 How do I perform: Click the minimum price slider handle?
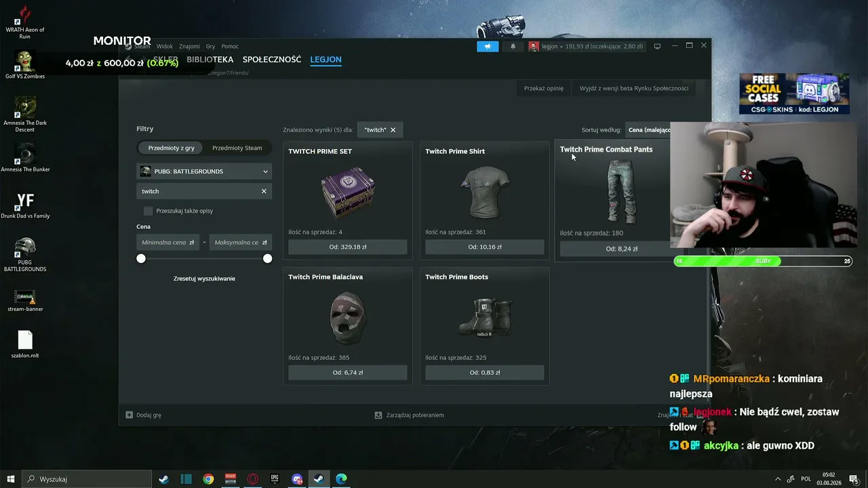click(x=141, y=258)
